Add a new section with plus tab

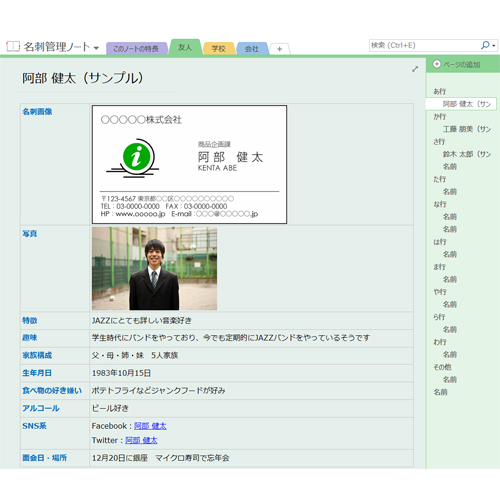[x=279, y=49]
